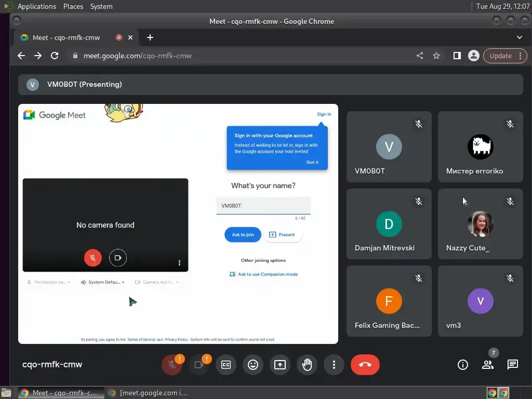The height and width of the screenshot is (399, 532).
Task: Click the VM0B0T (Presenting) banner
Action: click(270, 85)
